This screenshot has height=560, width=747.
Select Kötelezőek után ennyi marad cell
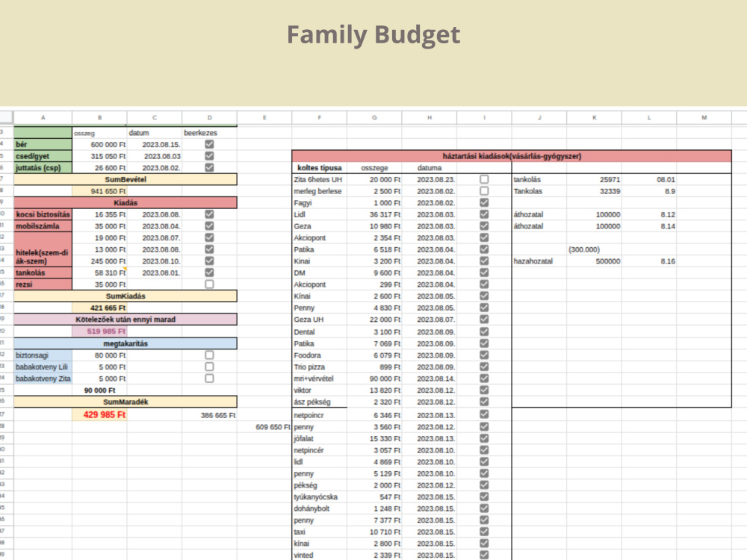[125, 320]
